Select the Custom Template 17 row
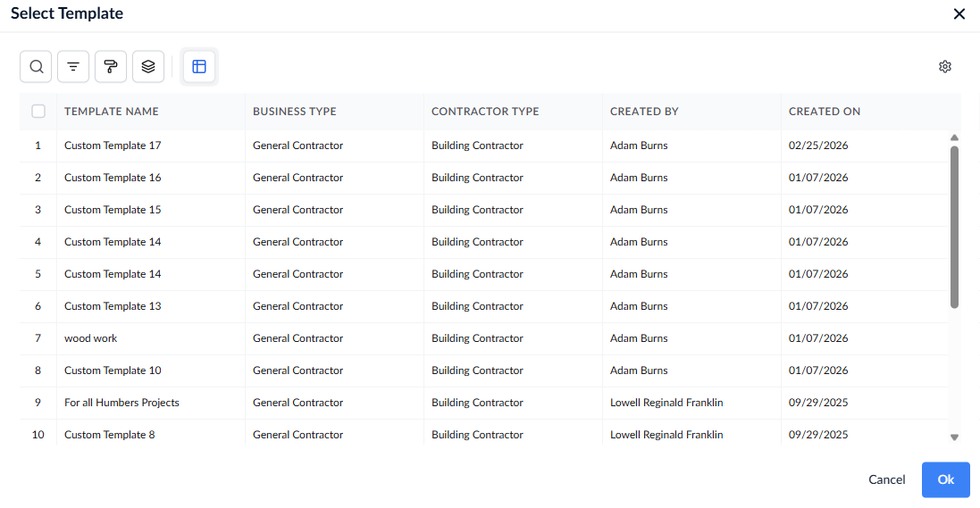The height and width of the screenshot is (508, 980). 484,146
